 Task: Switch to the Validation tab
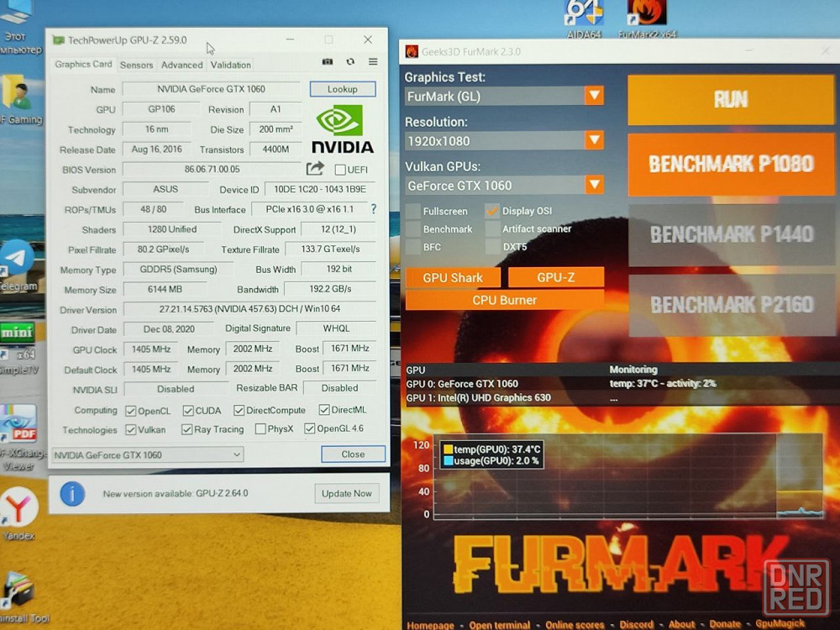point(230,65)
